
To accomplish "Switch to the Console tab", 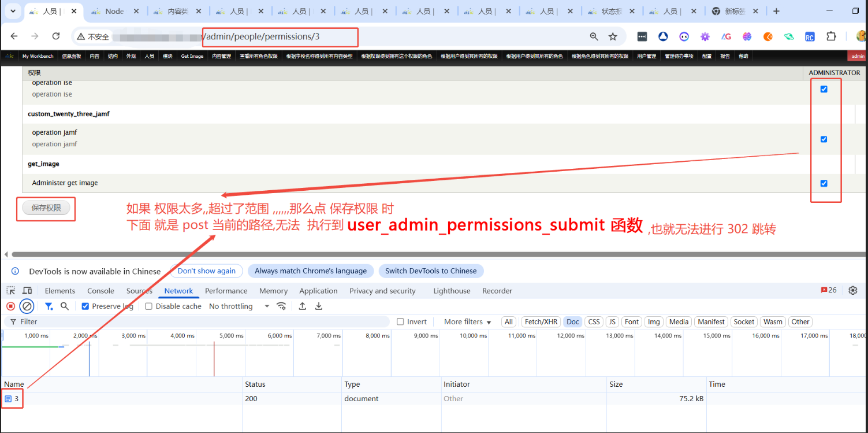I will coord(100,291).
